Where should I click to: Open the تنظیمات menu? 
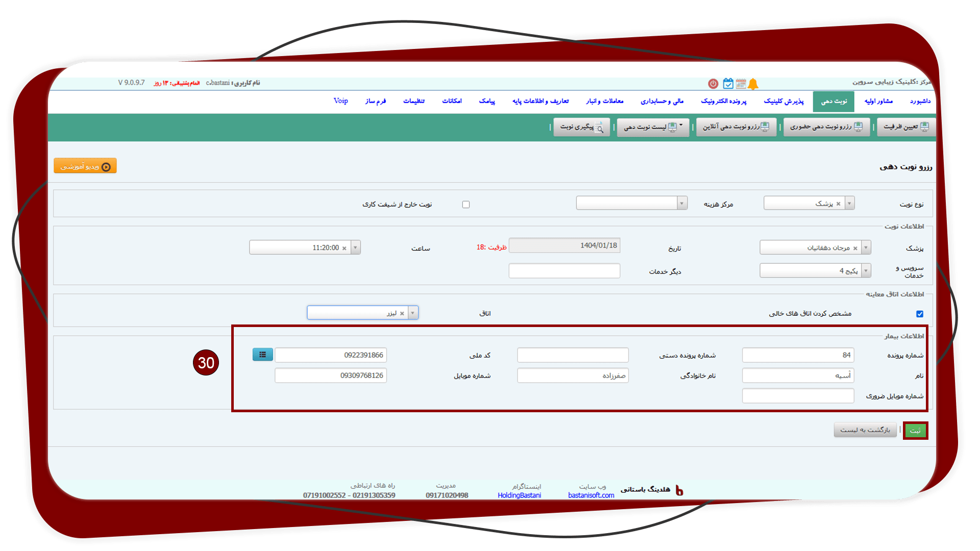coord(414,101)
